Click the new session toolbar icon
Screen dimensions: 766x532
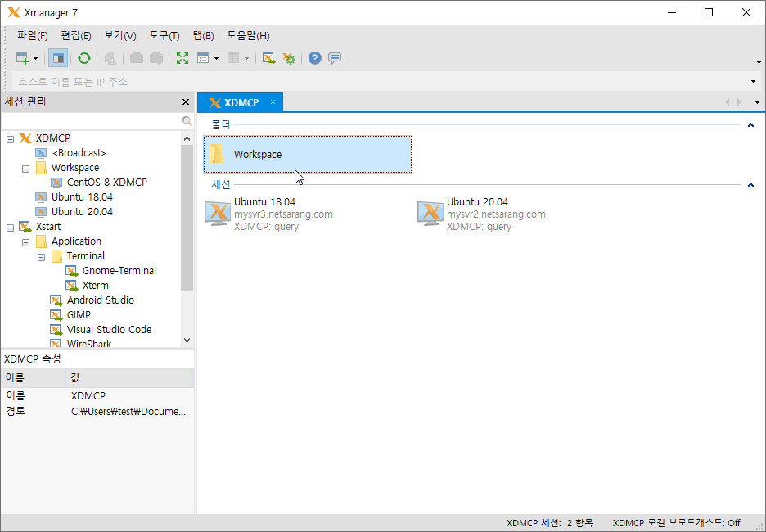[x=22, y=58]
